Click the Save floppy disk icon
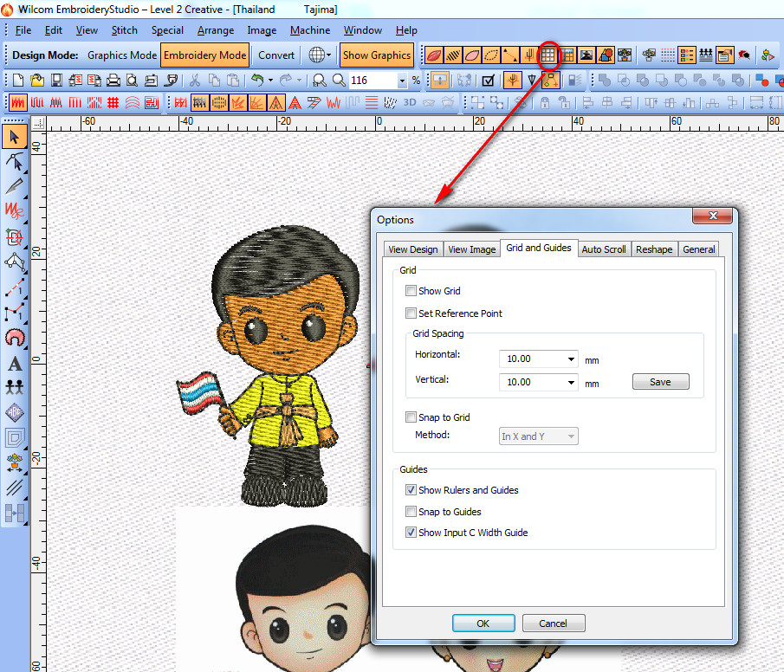This screenshot has height=672, width=784. [56, 80]
